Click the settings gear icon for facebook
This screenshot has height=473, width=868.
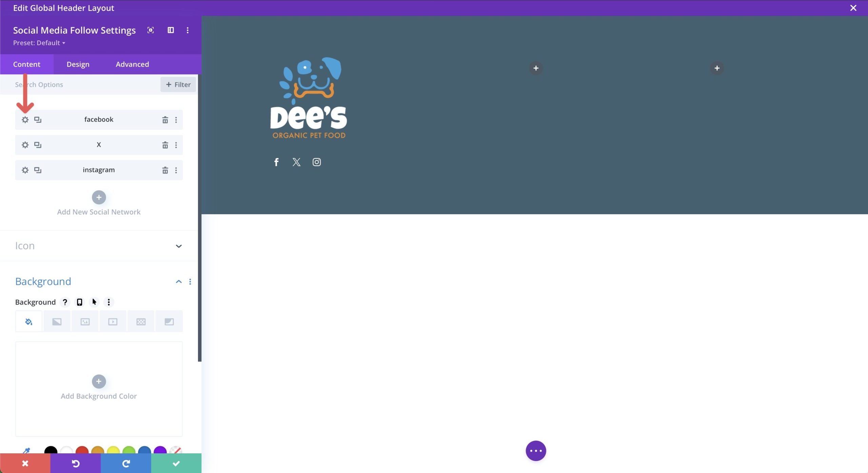tap(24, 119)
